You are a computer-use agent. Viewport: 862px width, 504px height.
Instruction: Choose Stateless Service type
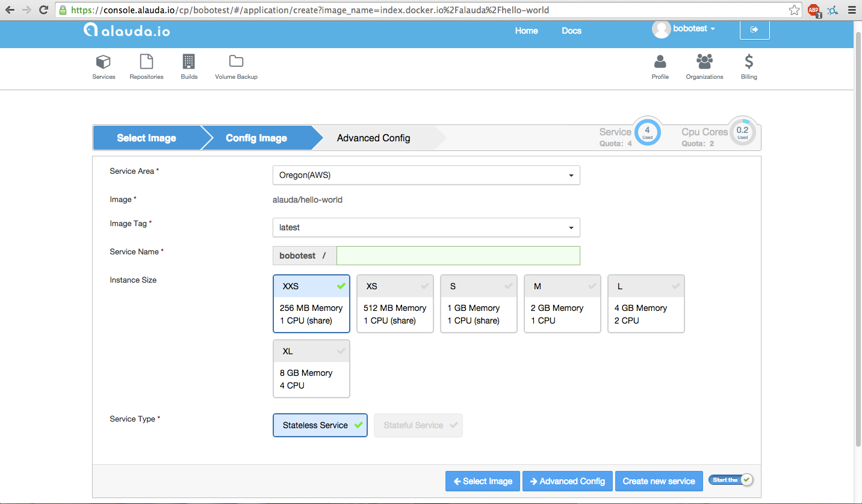(320, 425)
